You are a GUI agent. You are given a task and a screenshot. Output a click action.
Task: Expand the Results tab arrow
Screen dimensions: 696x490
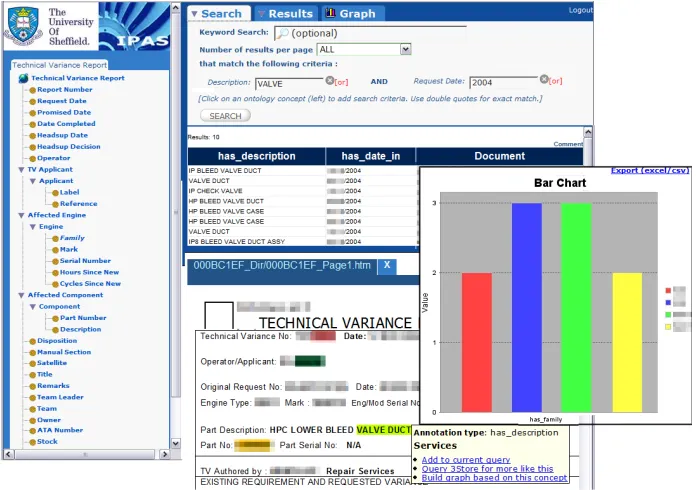[261, 14]
